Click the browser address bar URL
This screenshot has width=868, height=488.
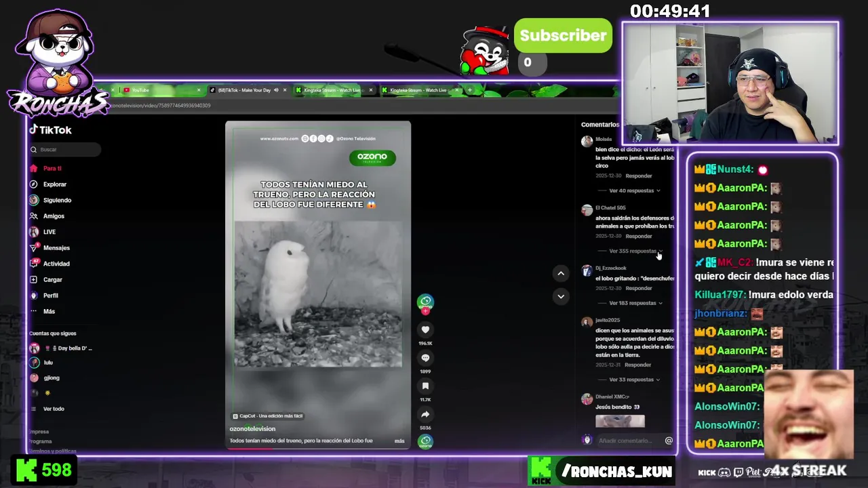pos(160,106)
